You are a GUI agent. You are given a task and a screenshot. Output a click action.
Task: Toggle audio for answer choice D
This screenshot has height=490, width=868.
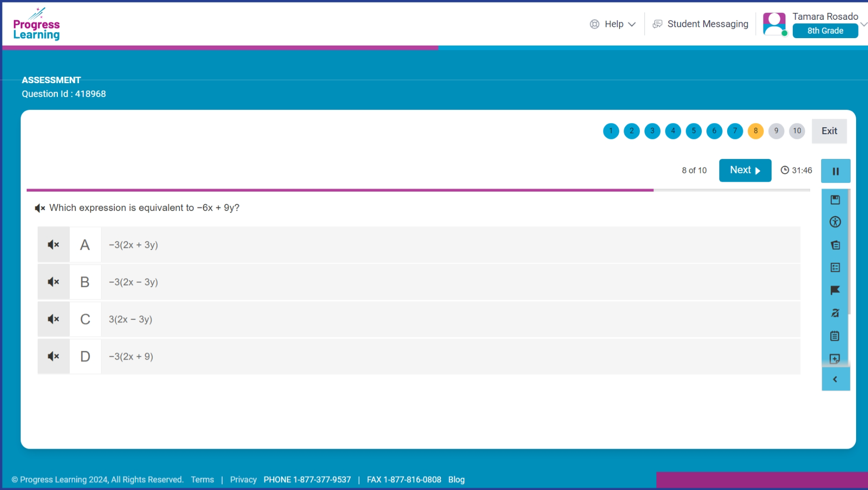(x=53, y=356)
